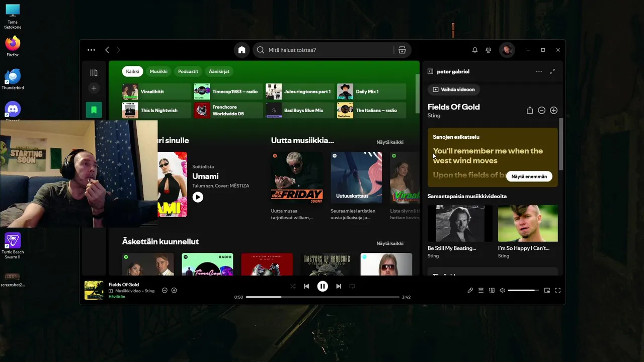Open Timecop1983 – radio shortcut
This screenshot has height=362, width=644.
tap(228, 92)
